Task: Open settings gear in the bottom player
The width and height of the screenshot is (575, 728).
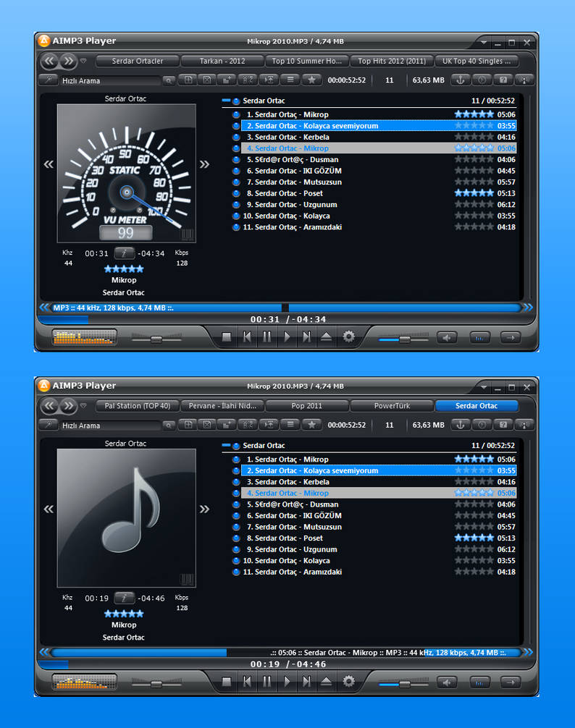Action: [349, 682]
